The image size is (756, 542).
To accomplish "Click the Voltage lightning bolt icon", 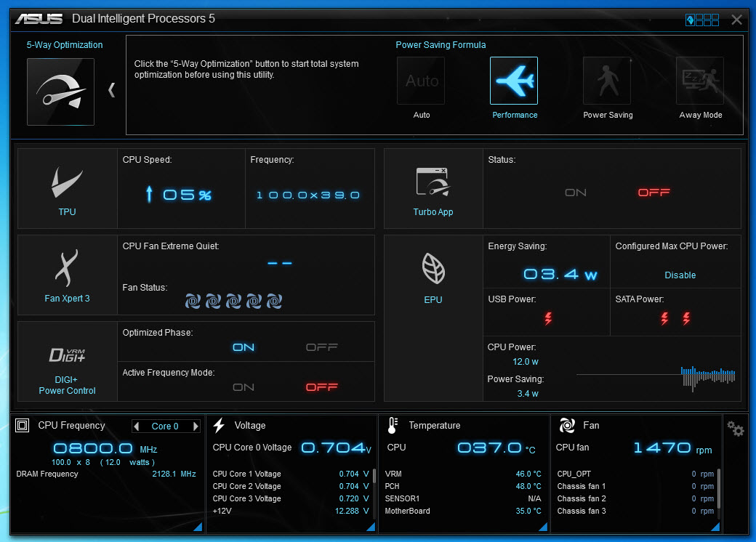I will [219, 426].
